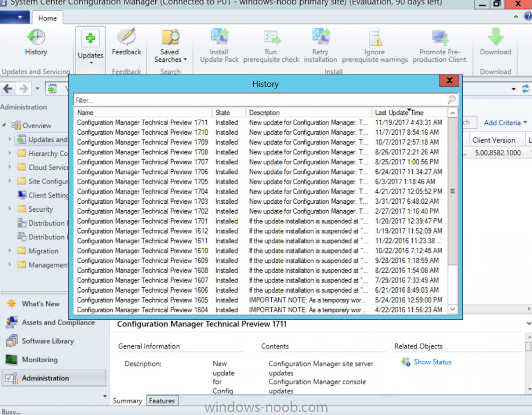The height and width of the screenshot is (415, 532).
Task: Open the help question mark icon
Action: (x=528, y=16)
